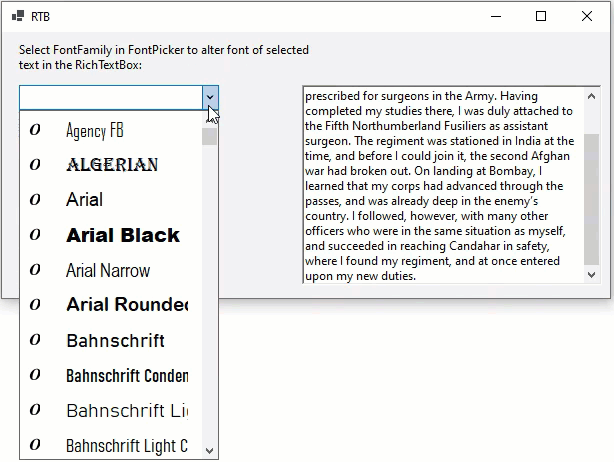Click inside the FontPicker text field
Viewport: 614px width, 462px height.
110,97
